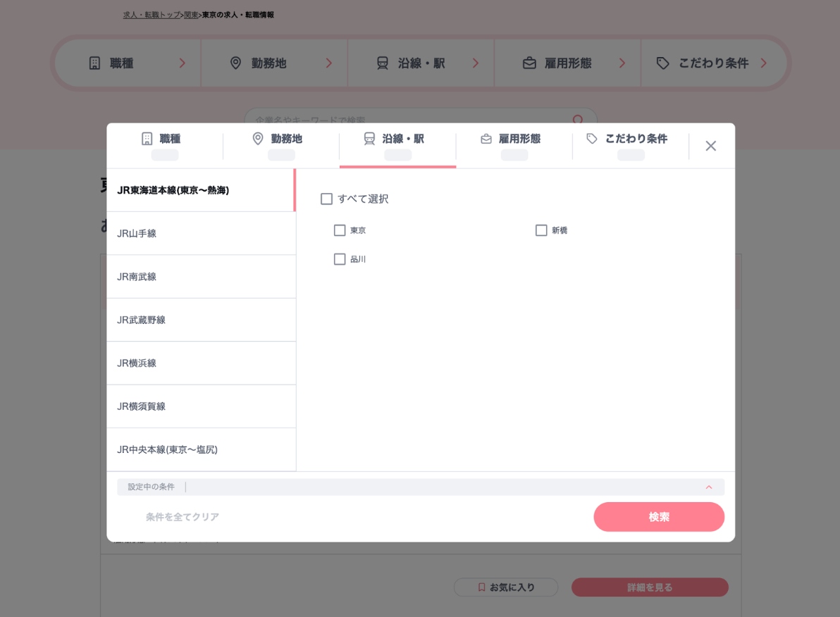Collapse the 設定中の条件 panel chevron

pos(710,487)
